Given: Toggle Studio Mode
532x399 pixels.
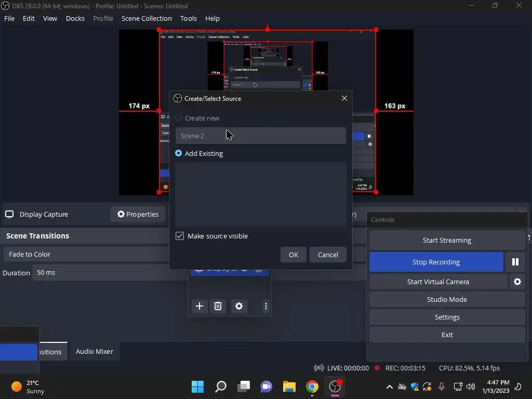Looking at the screenshot, I should [x=447, y=300].
